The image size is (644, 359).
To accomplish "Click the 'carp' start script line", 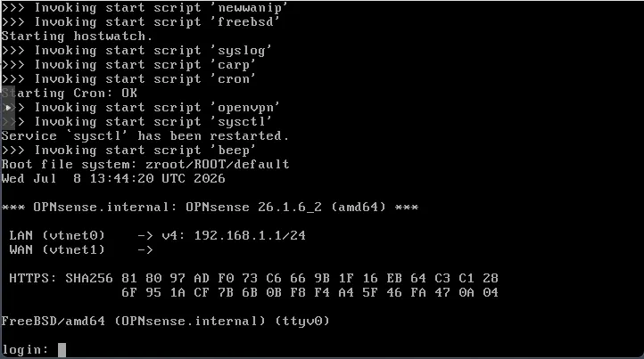I will [128, 65].
